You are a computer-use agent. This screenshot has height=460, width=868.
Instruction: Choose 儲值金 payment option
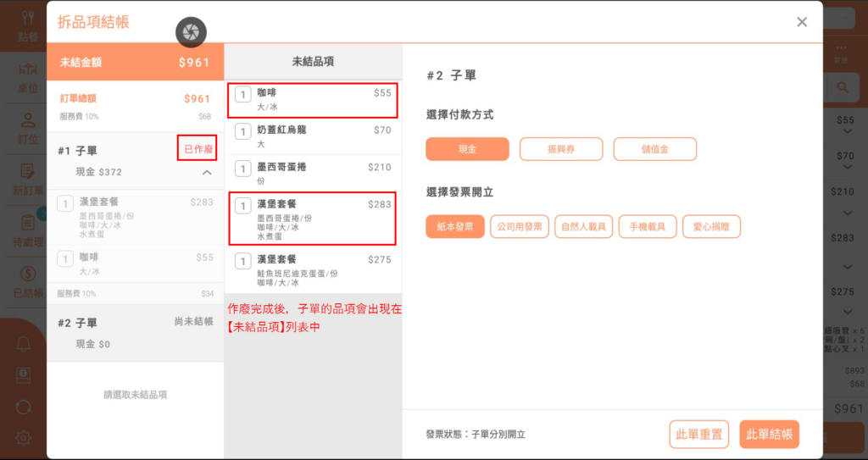pyautogui.click(x=654, y=149)
